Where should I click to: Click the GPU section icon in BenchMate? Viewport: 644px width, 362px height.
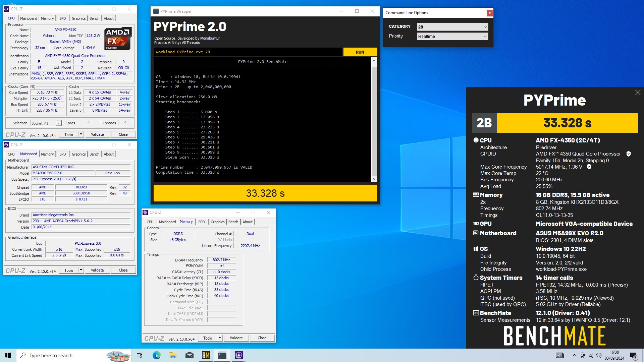click(476, 224)
